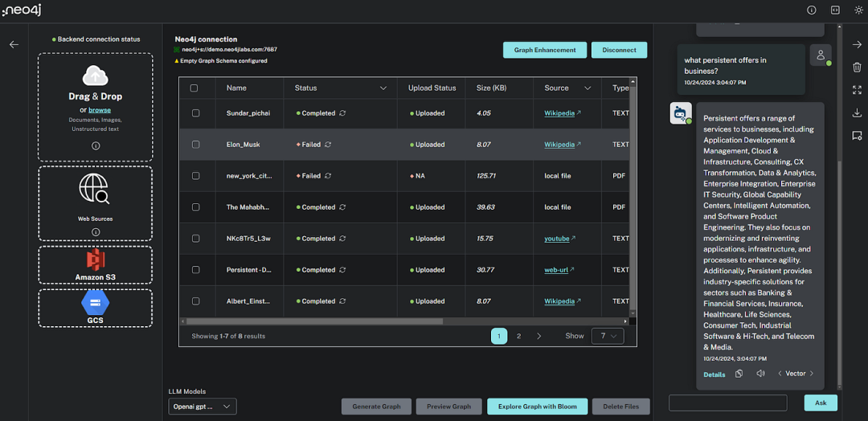Check the Sundar_pichai row checkbox

click(195, 112)
